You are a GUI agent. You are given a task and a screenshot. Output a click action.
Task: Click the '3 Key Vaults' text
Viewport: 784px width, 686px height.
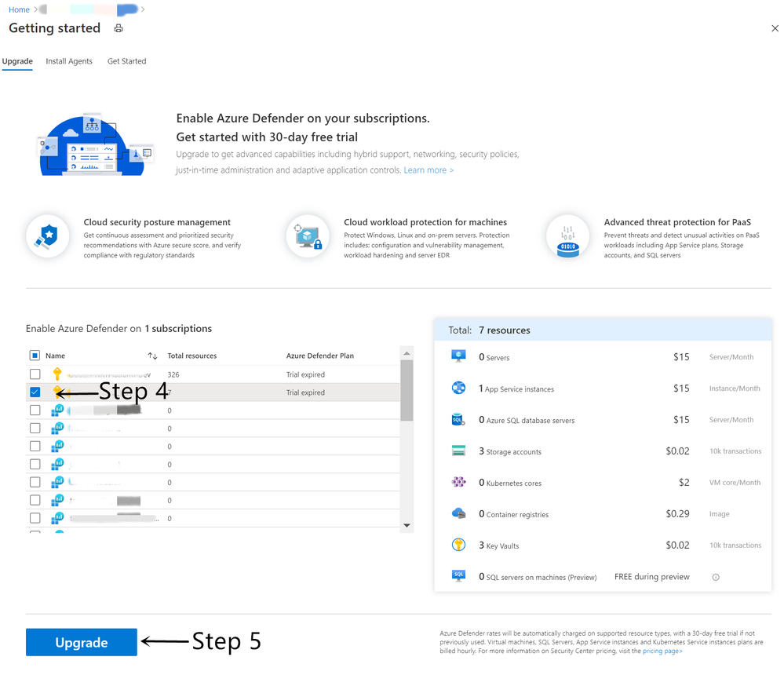pos(499,546)
